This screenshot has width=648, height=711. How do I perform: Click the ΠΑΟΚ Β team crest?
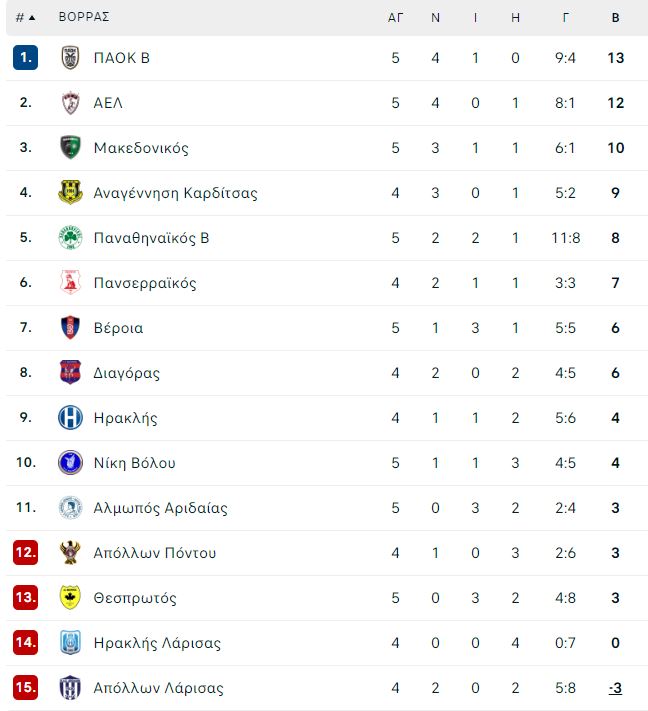coord(70,58)
